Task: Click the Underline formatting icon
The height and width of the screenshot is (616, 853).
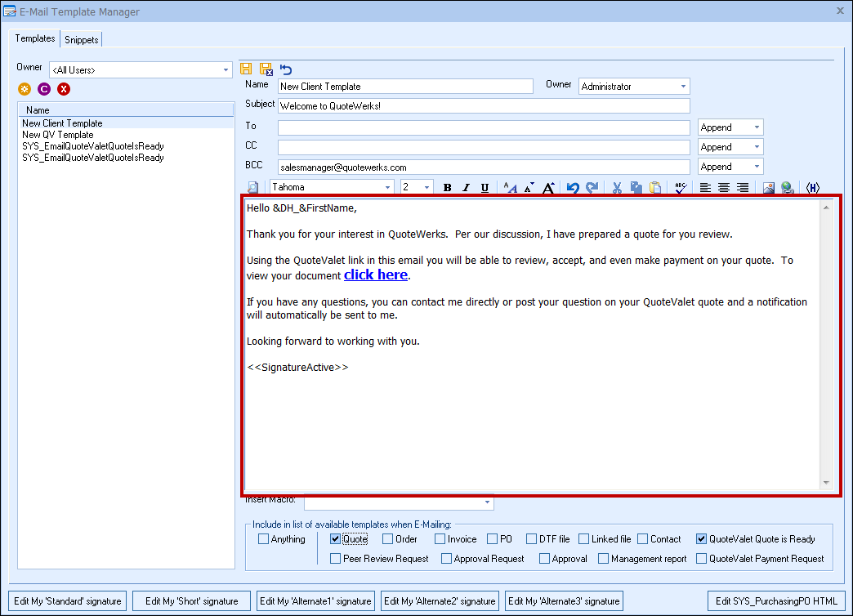Action: point(485,188)
